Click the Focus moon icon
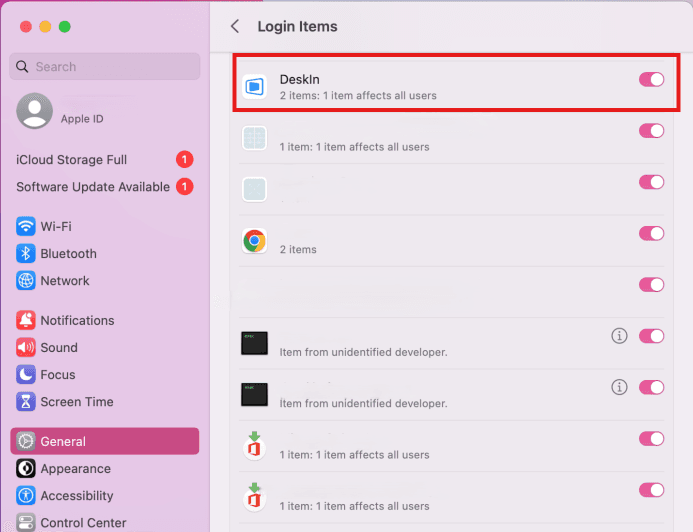 click(x=26, y=375)
